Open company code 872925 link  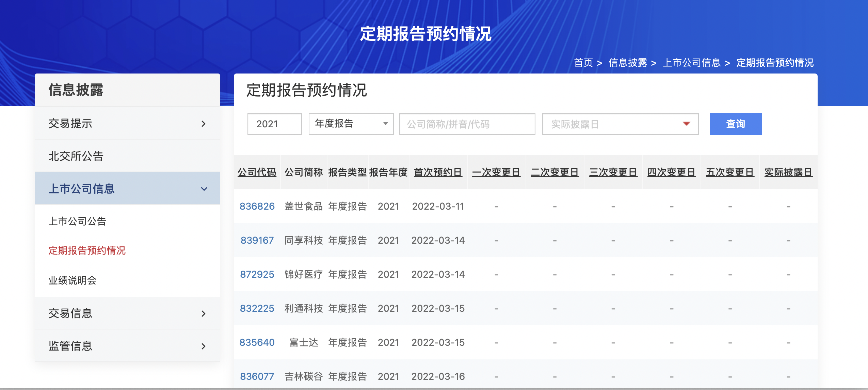click(257, 275)
